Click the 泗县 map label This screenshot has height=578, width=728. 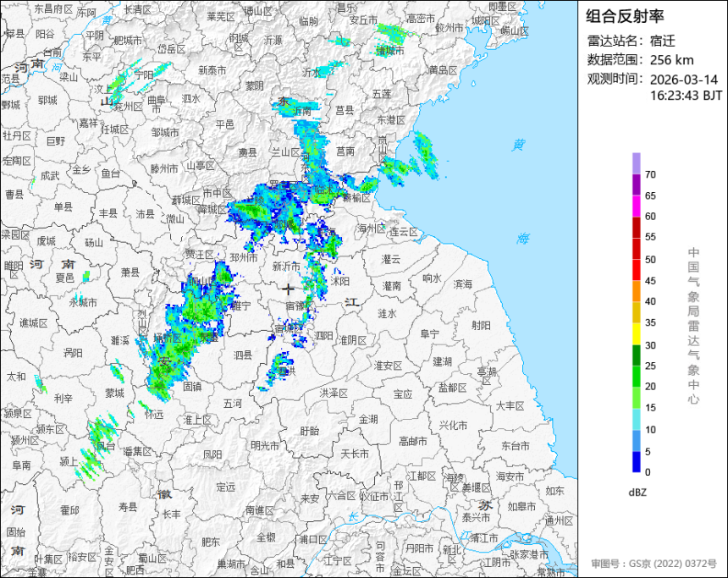pyautogui.click(x=242, y=355)
